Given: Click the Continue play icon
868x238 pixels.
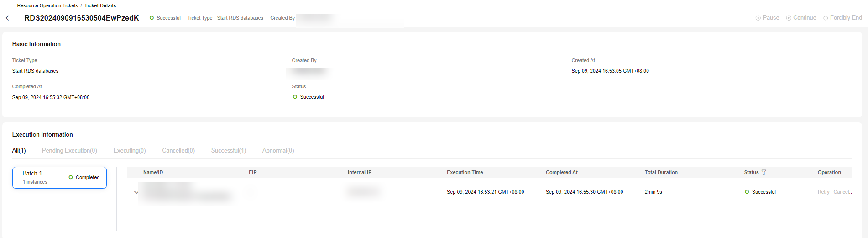Looking at the screenshot, I should tap(789, 18).
